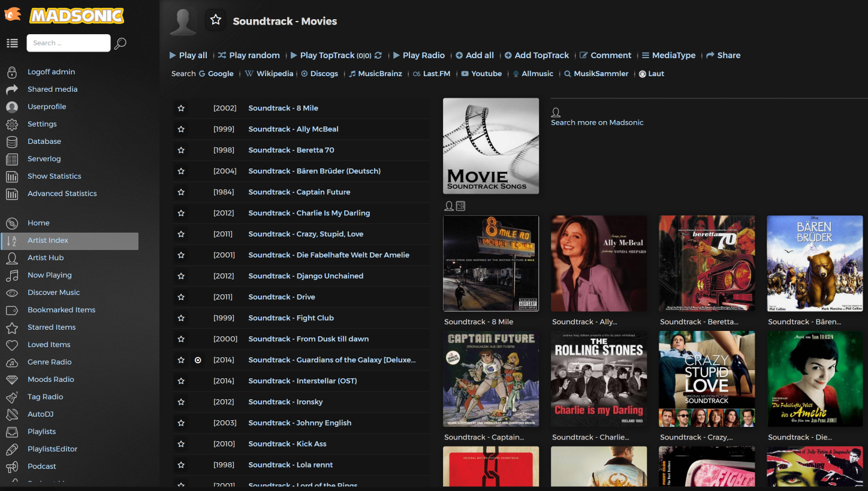Star the Soundtrack - Fight Club album
868x491 pixels.
[x=181, y=318]
